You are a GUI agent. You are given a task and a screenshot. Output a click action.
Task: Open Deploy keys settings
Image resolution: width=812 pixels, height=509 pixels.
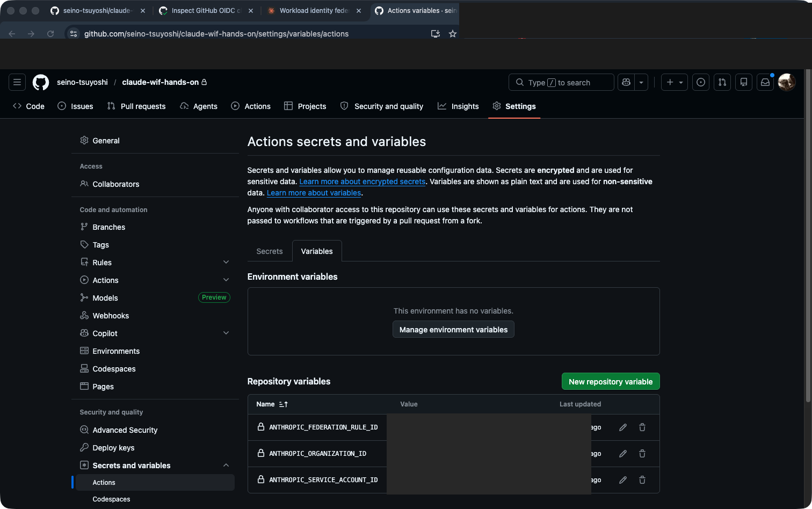coord(155,448)
